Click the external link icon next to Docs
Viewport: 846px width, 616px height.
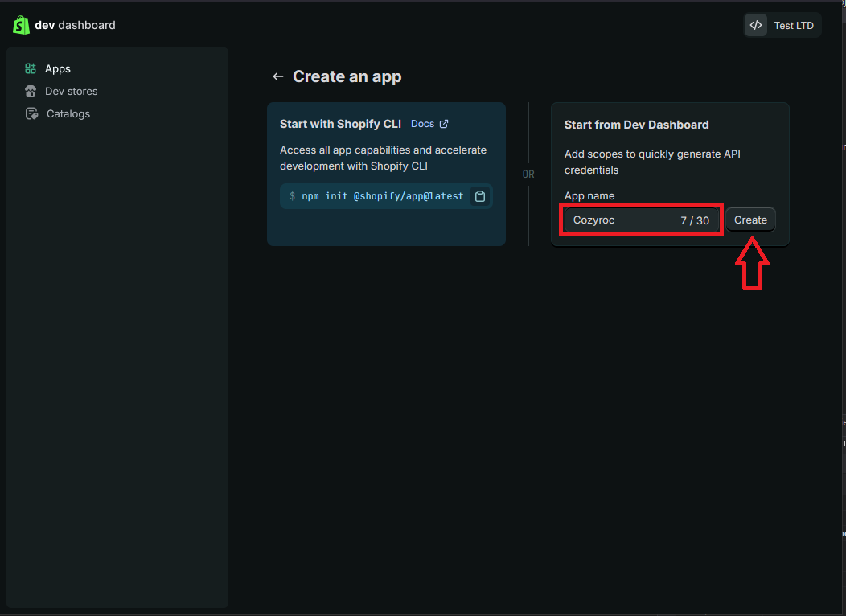444,124
